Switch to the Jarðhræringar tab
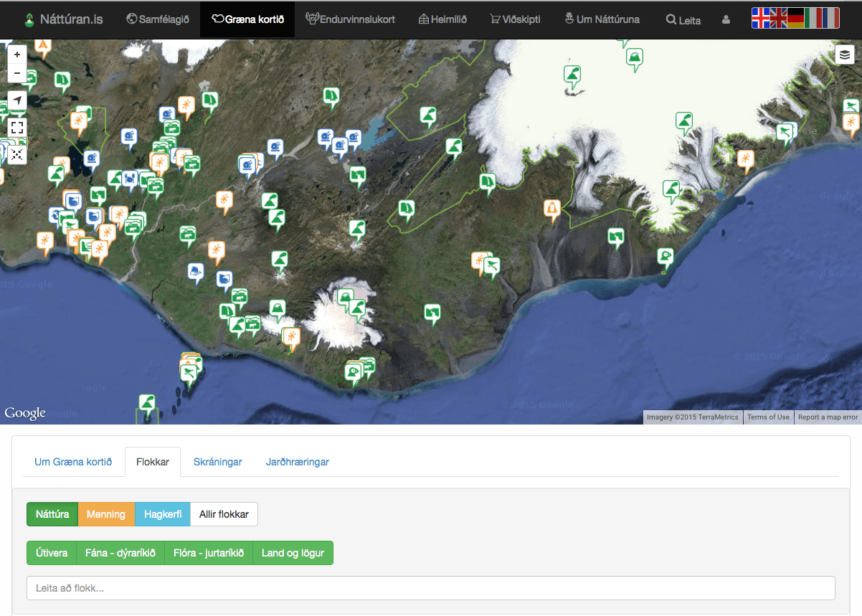 click(x=298, y=462)
